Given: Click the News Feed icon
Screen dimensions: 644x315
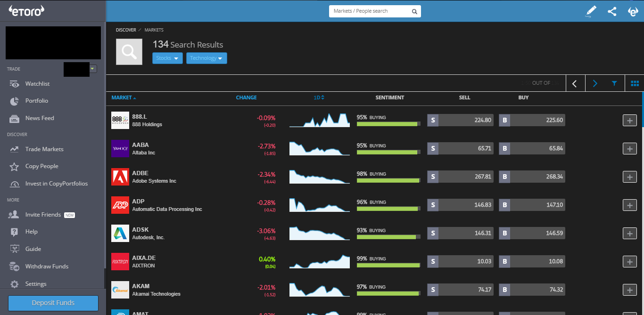Looking at the screenshot, I should point(15,118).
